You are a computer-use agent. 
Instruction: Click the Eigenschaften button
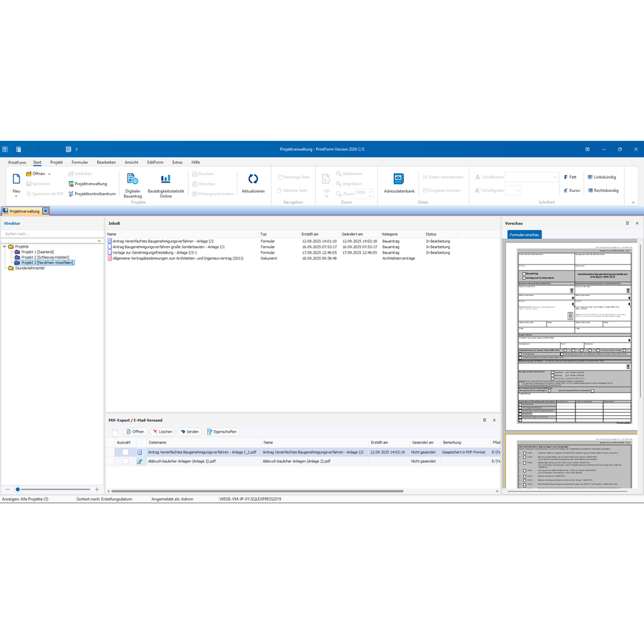click(x=222, y=431)
